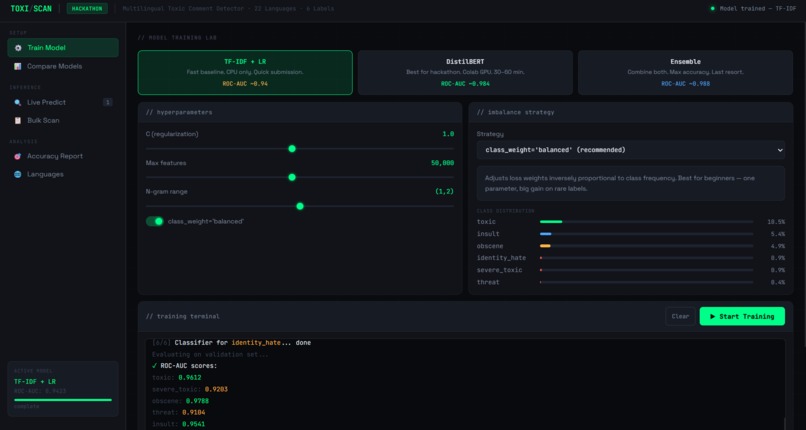Click the Live Predict magnifier icon
Image resolution: width=806 pixels, height=430 pixels.
click(x=18, y=102)
